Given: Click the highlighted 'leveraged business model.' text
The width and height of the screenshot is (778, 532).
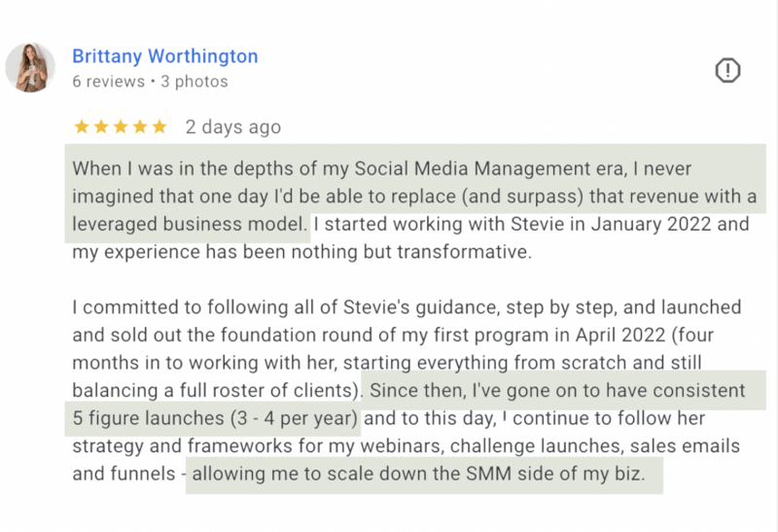Looking at the screenshot, I should (x=190, y=225).
